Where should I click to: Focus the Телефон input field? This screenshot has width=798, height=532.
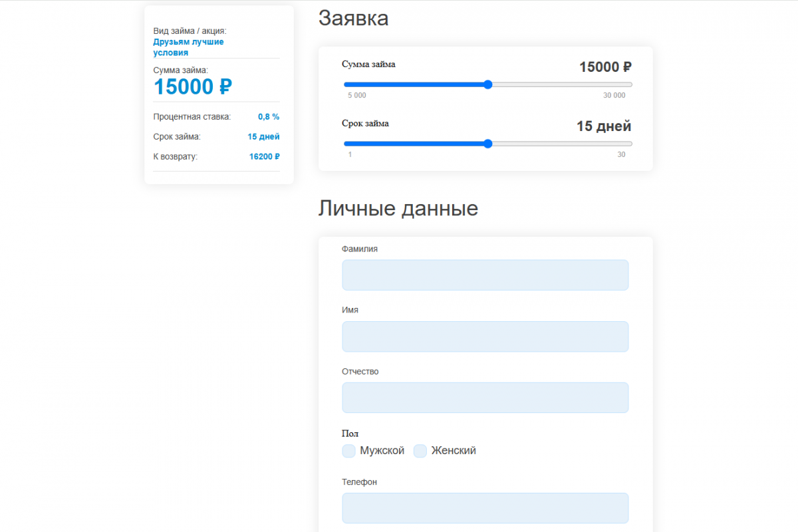tap(485, 508)
